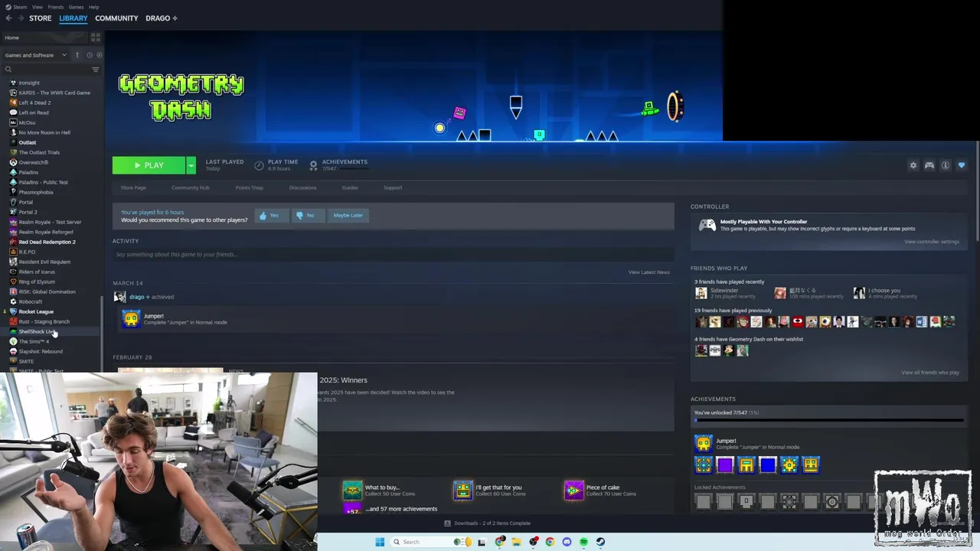Open the Guides link
Screen dimensions: 980x551
click(350, 187)
